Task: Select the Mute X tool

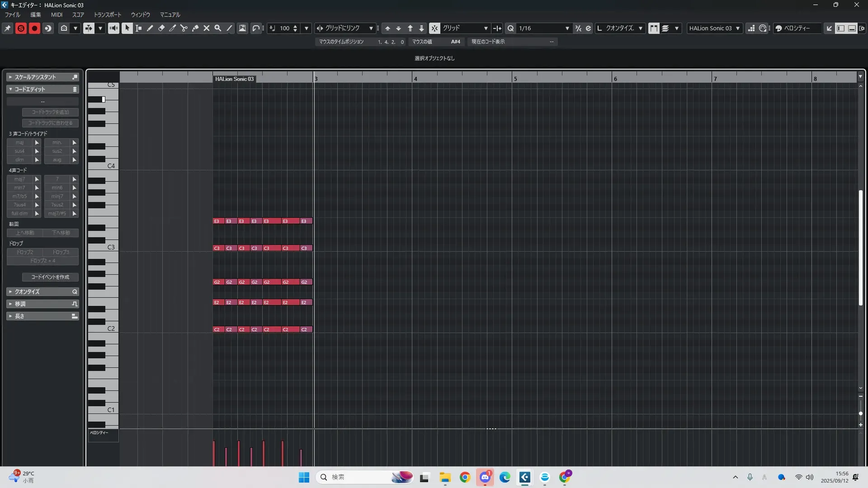Action: [207, 28]
